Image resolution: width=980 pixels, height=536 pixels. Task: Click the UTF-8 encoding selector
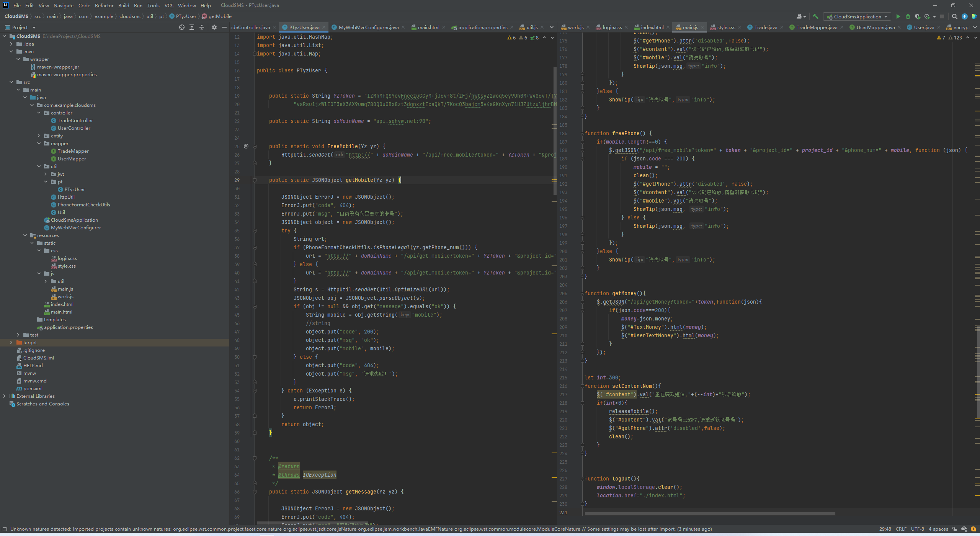point(917,529)
